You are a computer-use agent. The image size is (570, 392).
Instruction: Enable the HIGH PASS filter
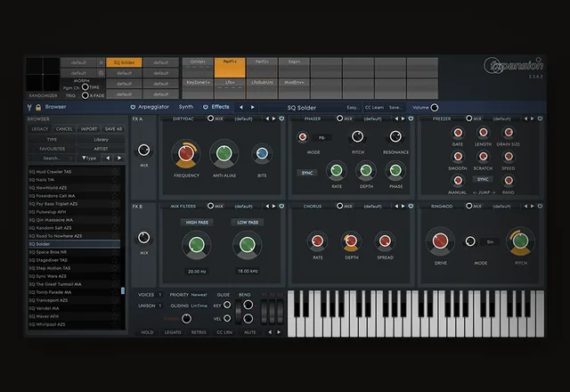coord(197,222)
